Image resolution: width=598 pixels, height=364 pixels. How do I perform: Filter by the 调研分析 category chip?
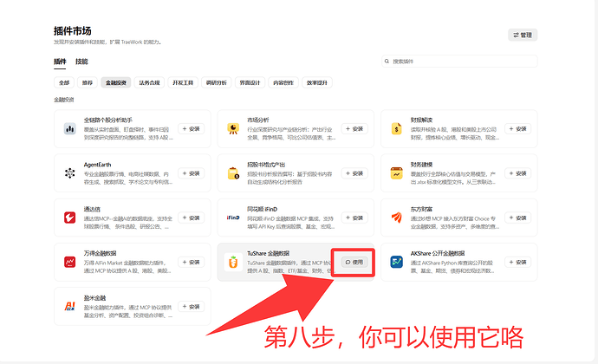tap(217, 82)
